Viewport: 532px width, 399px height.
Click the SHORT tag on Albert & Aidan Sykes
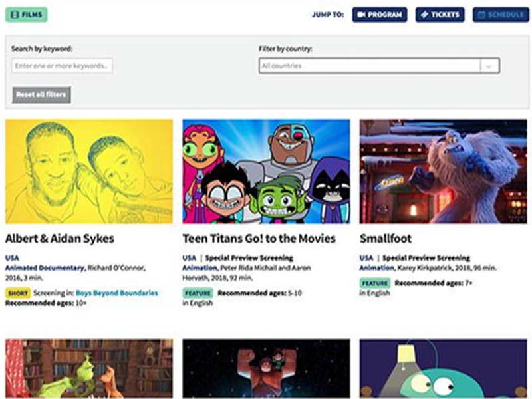[18, 293]
